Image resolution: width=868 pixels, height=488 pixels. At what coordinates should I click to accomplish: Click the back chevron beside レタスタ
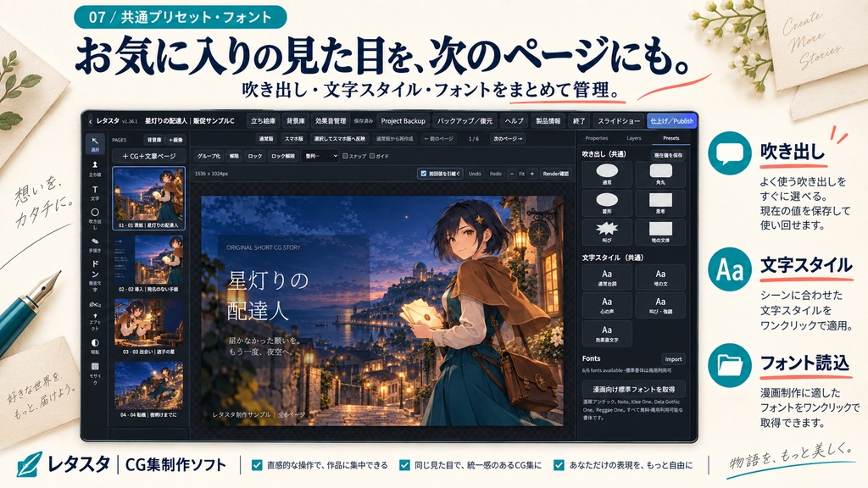(90, 121)
